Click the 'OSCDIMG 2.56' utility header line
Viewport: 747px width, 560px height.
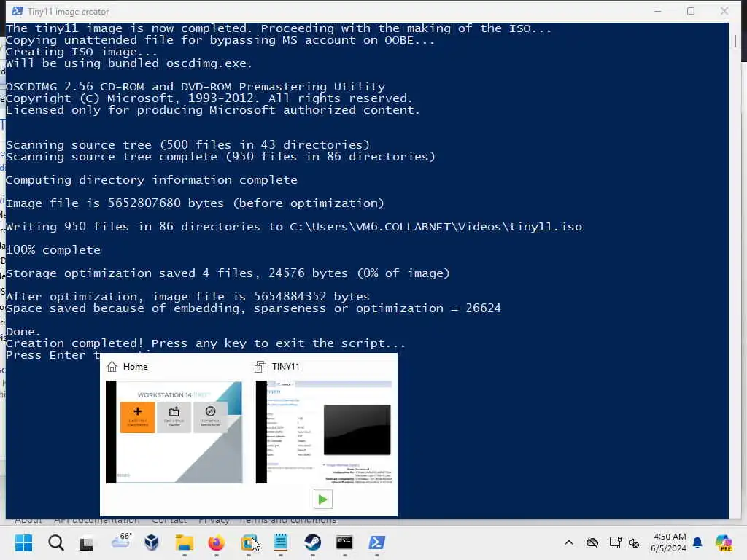click(x=196, y=87)
